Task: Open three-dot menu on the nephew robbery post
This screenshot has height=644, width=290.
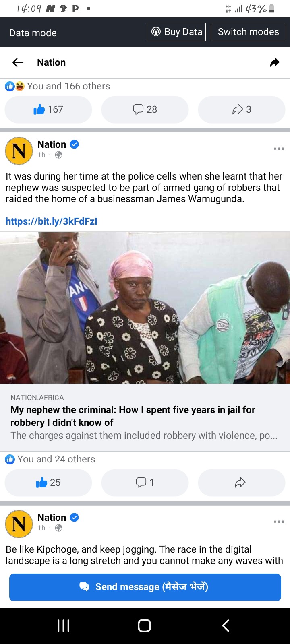Action: click(279, 149)
